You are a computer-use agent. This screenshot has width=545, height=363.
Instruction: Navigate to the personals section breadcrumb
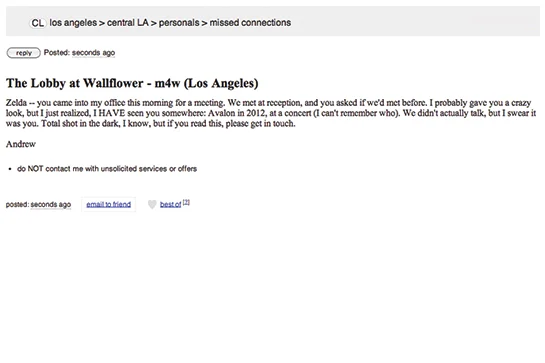179,23
